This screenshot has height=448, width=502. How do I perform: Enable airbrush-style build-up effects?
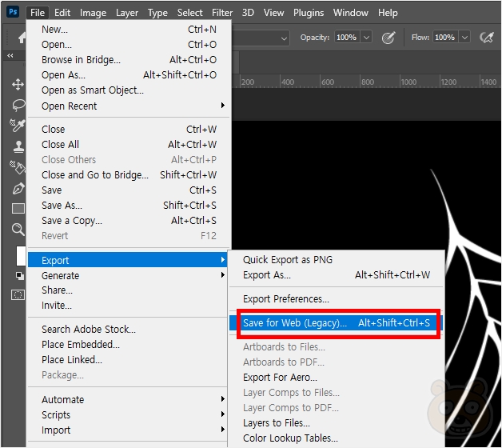click(487, 38)
